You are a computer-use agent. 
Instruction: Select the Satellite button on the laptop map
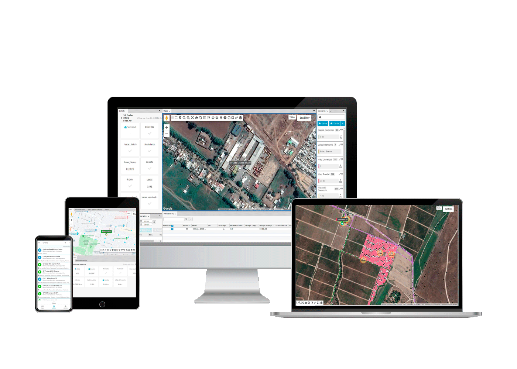pos(449,209)
